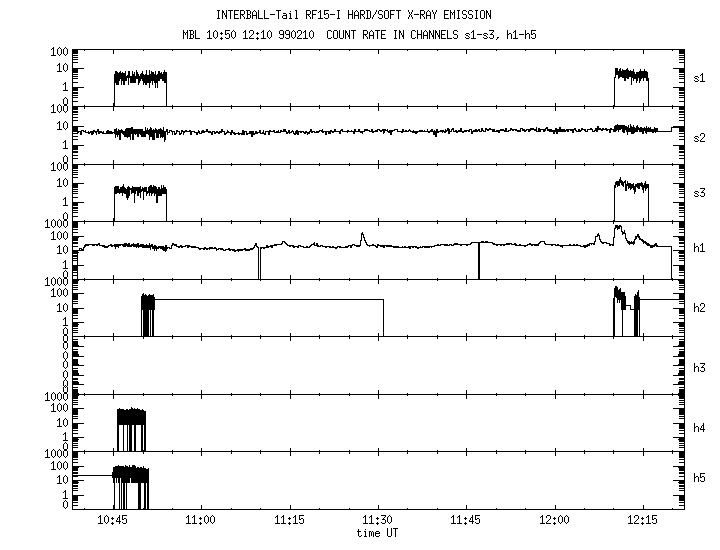Image resolution: width=720 pixels, height=550 pixels.
Task: Select the 11:00 time axis label
Action: tap(201, 522)
